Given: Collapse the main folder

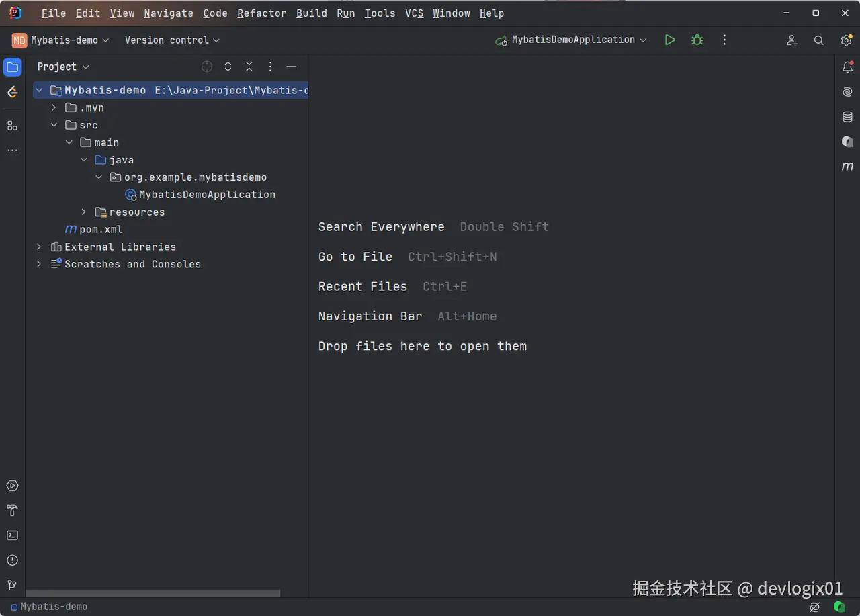Looking at the screenshot, I should tap(69, 142).
